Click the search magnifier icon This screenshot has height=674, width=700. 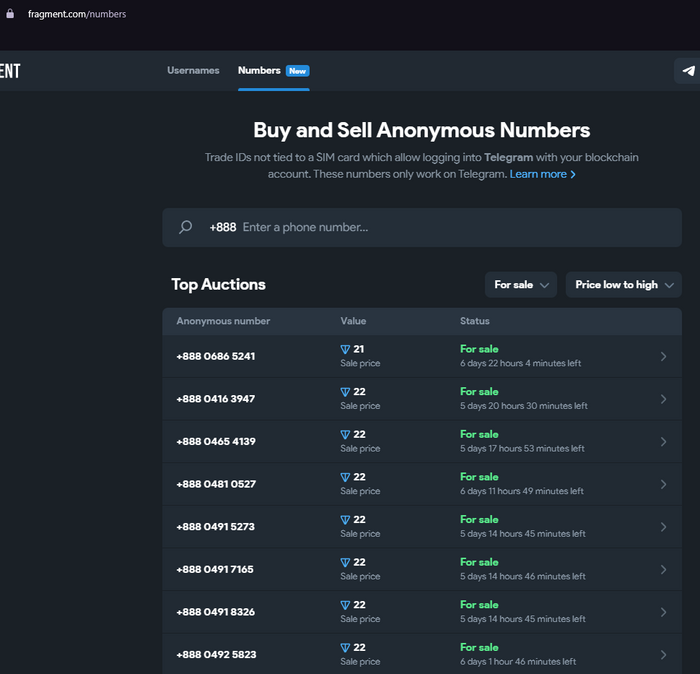185,227
